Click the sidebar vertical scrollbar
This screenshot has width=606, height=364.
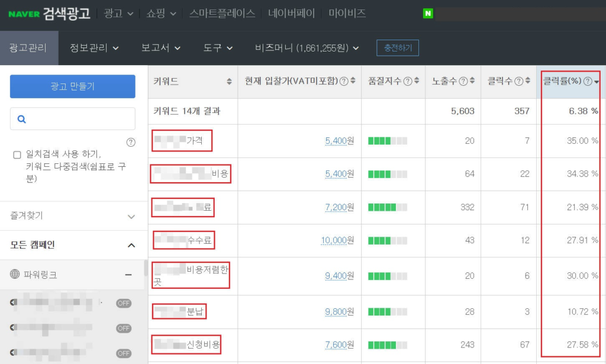click(x=146, y=268)
